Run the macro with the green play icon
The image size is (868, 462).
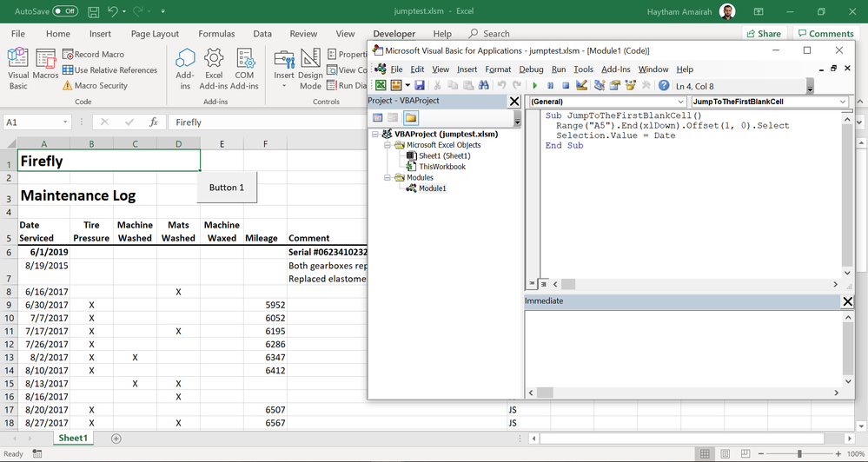click(x=535, y=85)
